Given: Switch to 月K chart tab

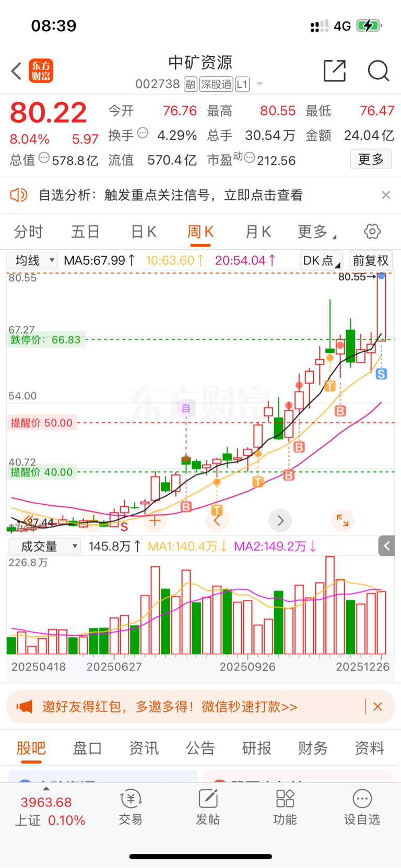Looking at the screenshot, I should (x=258, y=232).
